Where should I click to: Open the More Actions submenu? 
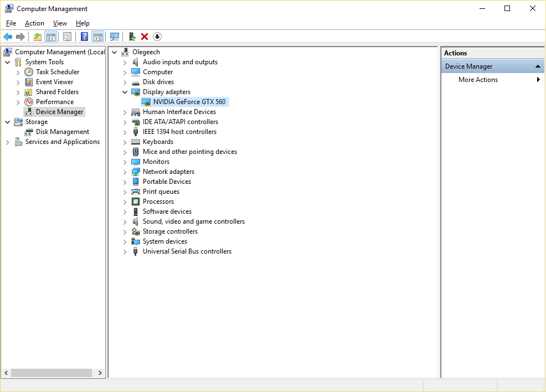(x=492, y=79)
